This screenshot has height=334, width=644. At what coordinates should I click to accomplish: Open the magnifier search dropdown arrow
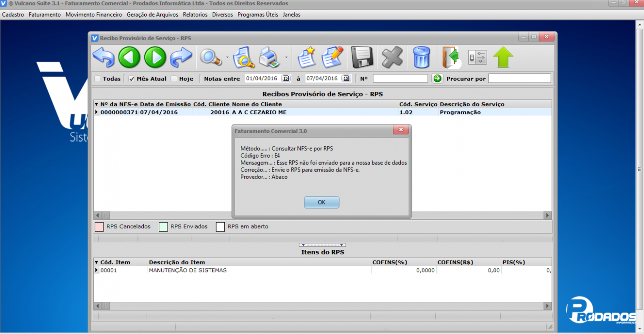(227, 58)
